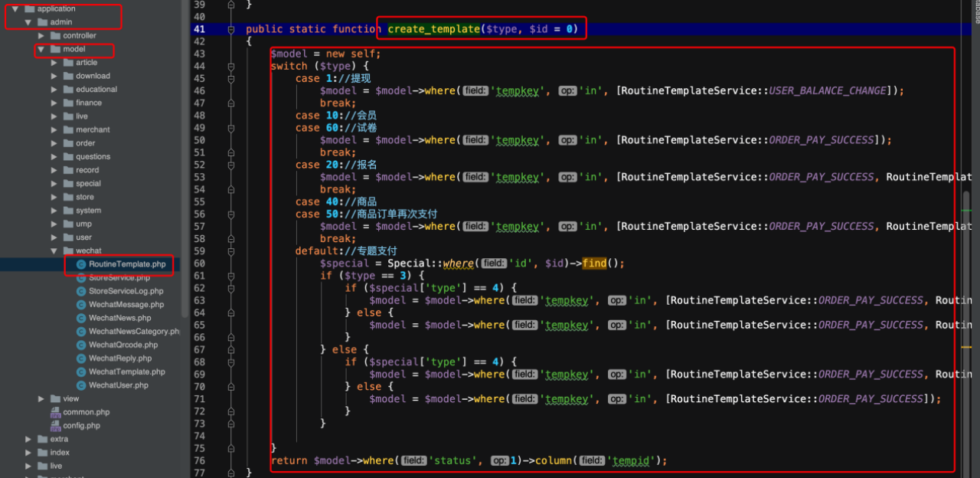980x478 pixels.
Task: Select the download folder
Action: [93, 76]
